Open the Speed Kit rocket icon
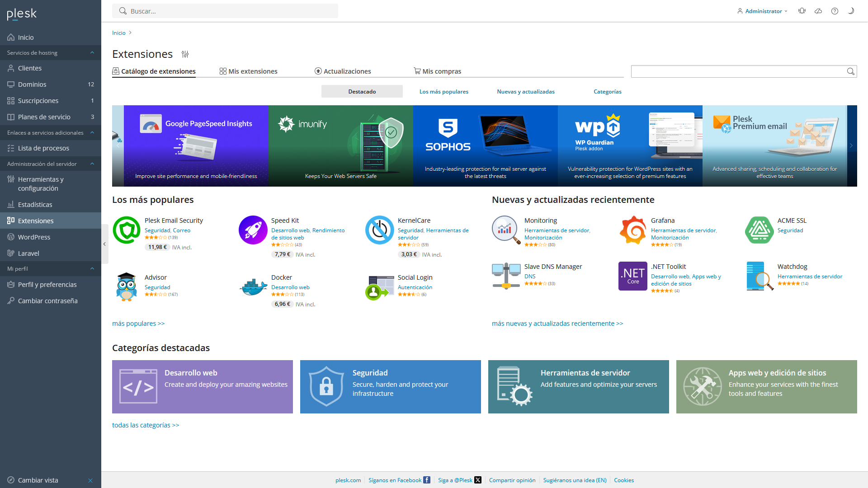 253,230
